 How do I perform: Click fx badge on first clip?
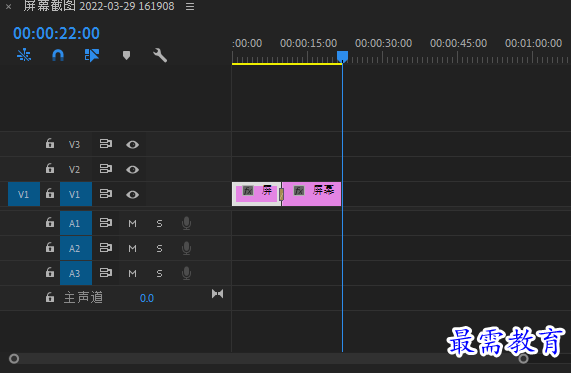click(248, 191)
